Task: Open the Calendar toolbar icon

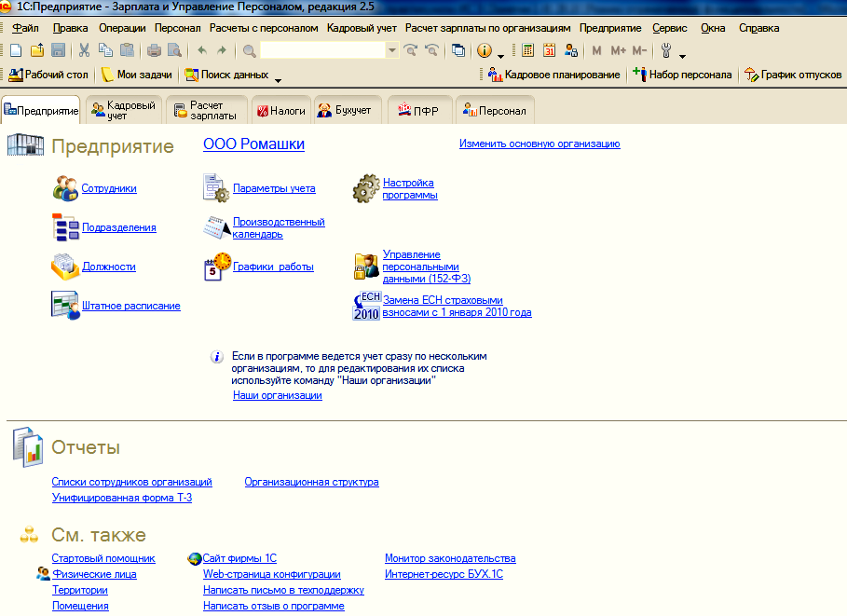Action: tap(550, 50)
